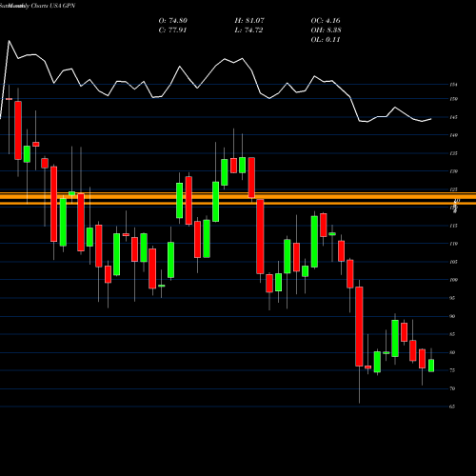Image resolution: width=476 pixels, height=476 pixels.
Task: Select the 'OC: 4.16' readout
Action: pyautogui.click(x=326, y=21)
